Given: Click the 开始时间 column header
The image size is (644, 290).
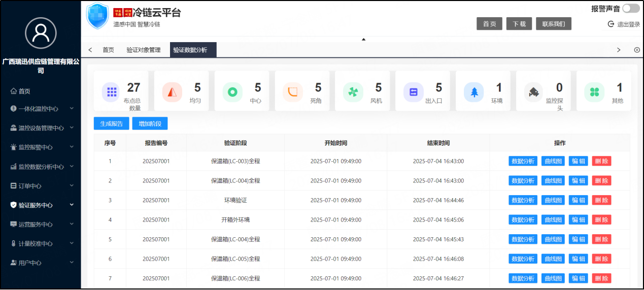Looking at the screenshot, I should 336,143.
